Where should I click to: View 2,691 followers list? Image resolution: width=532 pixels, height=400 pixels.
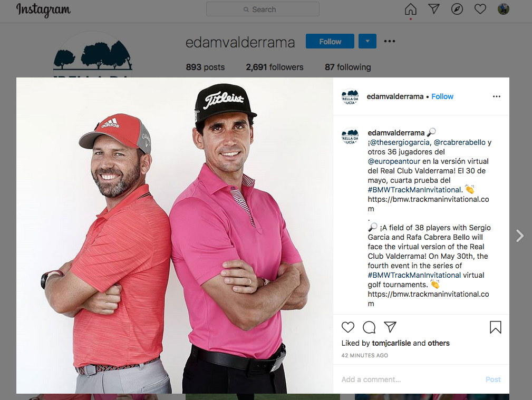pos(275,67)
